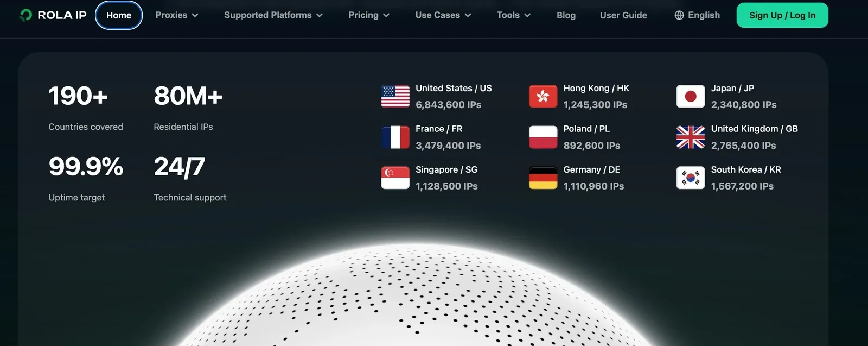The width and height of the screenshot is (868, 346).
Task: Click the Technical support caption
Action: pyautogui.click(x=190, y=198)
